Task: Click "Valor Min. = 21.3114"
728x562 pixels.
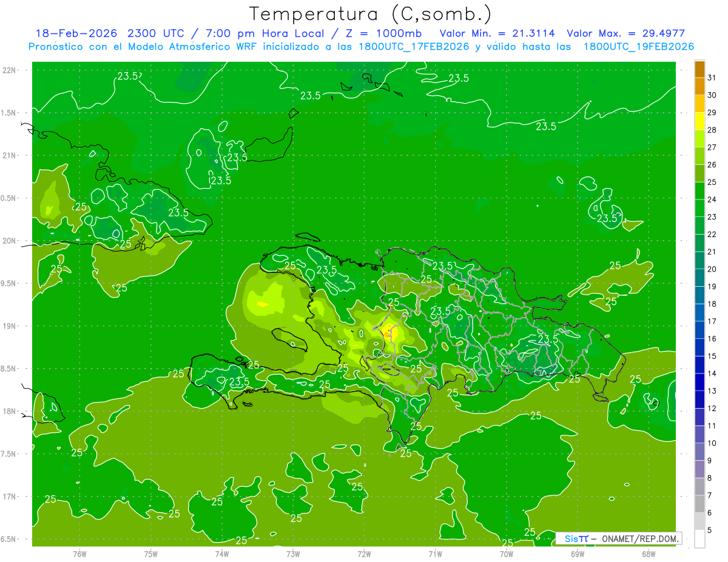Action: tap(497, 33)
